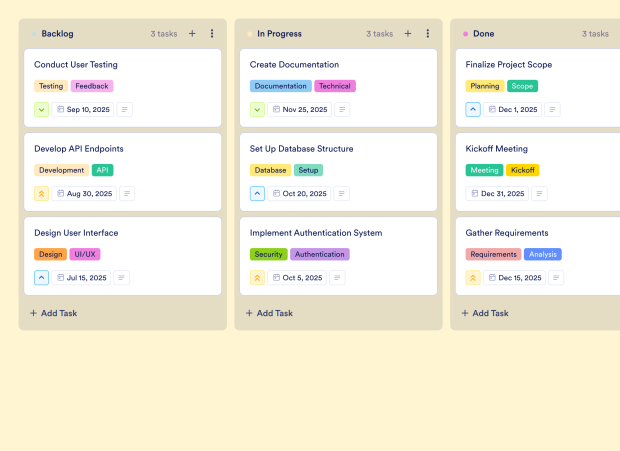Select the Requirements tag
620x451 pixels.
click(x=493, y=255)
